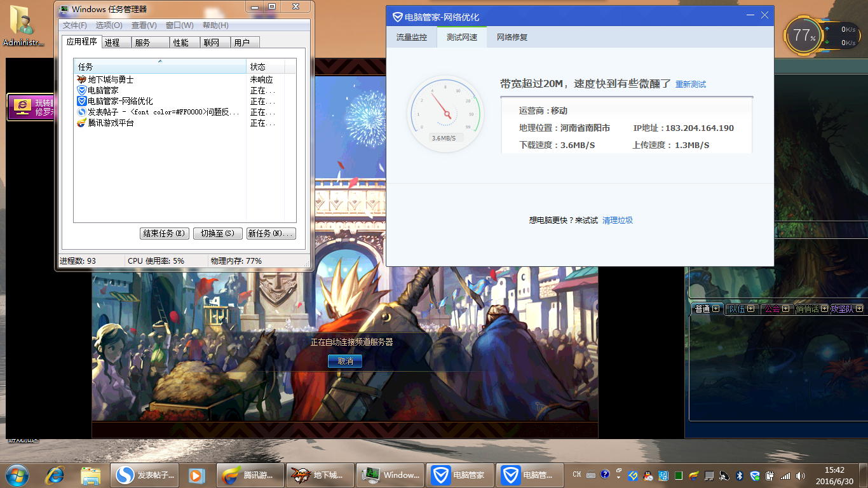The image size is (868, 488).
Task: Open the 查看(V) menu in Task Manager
Action: (144, 25)
